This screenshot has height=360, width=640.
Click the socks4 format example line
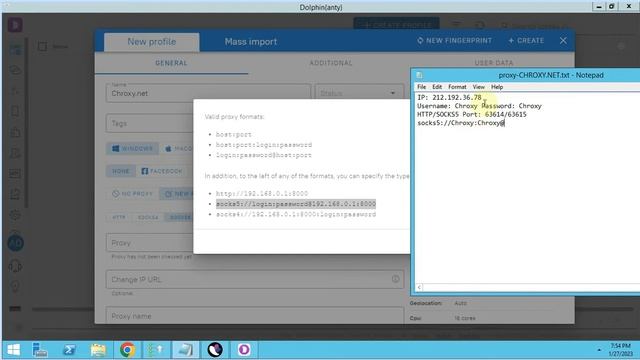(x=296, y=214)
